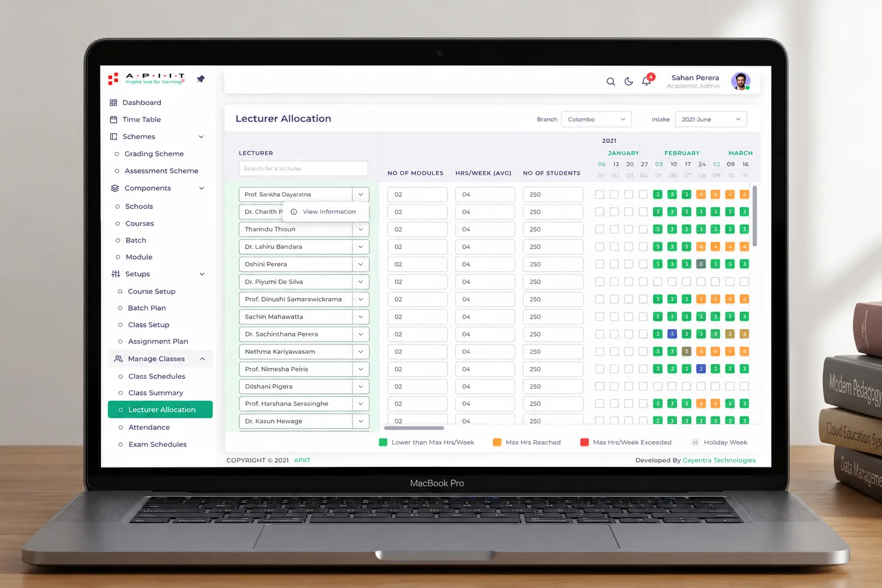Tick first week box for Dr. Piyumi De Silva

click(599, 282)
